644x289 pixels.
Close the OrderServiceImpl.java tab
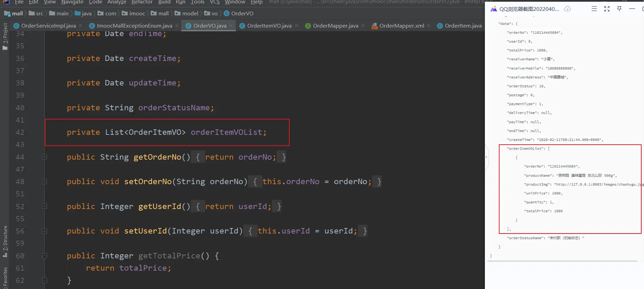click(80, 26)
